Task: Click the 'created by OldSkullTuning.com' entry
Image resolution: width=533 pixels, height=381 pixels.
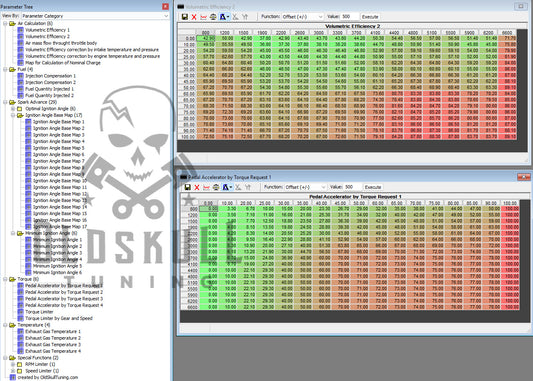Action: pyautogui.click(x=48, y=377)
